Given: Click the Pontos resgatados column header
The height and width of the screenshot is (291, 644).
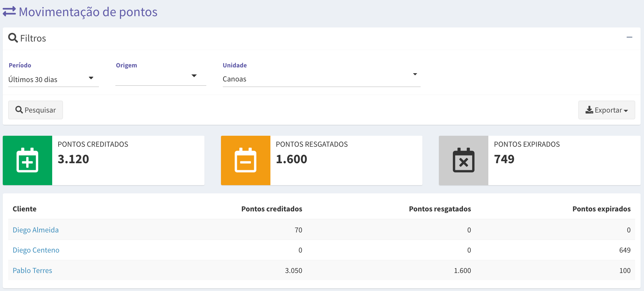Looking at the screenshot, I should [440, 209].
